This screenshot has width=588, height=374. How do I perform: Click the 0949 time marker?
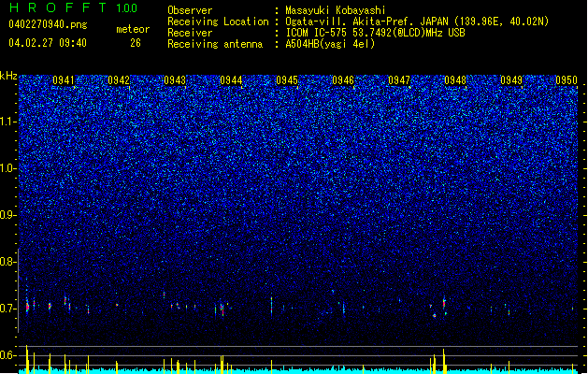pyautogui.click(x=511, y=80)
